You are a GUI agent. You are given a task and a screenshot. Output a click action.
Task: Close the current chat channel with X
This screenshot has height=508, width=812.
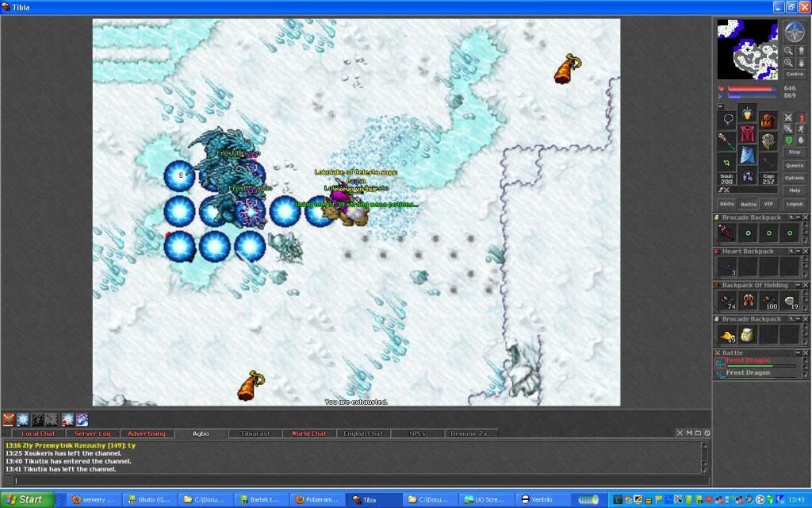(x=680, y=433)
